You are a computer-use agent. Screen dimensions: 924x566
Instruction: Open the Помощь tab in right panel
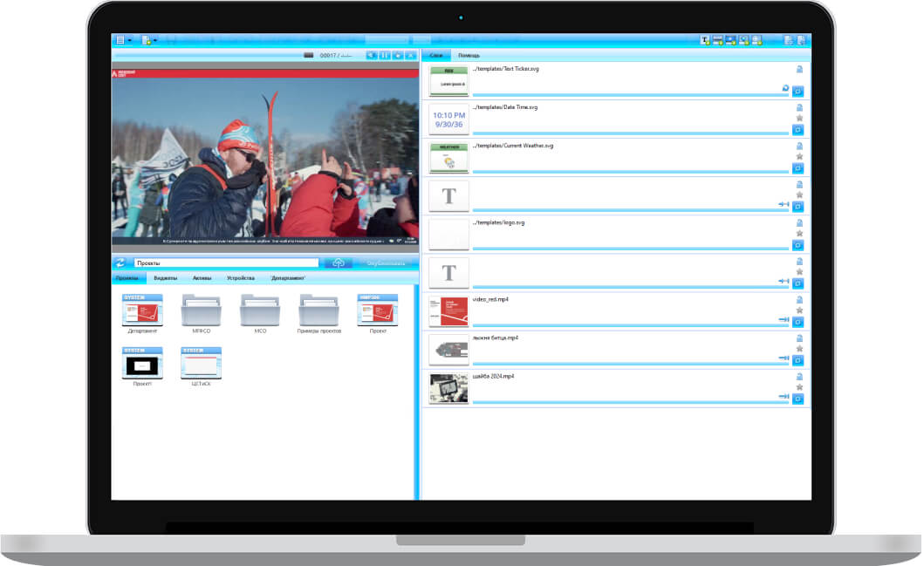point(469,55)
